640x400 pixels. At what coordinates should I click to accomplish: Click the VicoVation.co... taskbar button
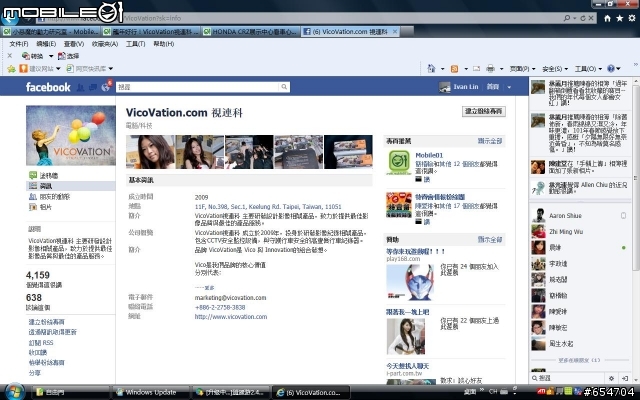[x=311, y=392]
